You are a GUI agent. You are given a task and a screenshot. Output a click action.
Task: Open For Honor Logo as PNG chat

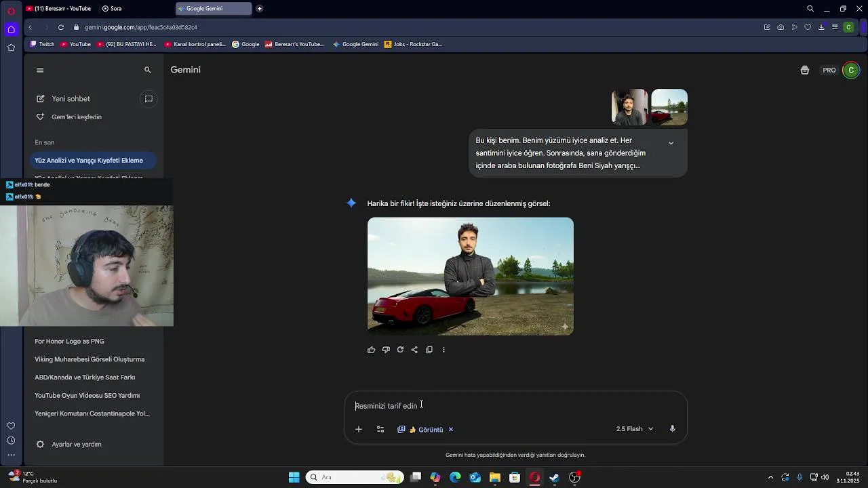point(69,342)
